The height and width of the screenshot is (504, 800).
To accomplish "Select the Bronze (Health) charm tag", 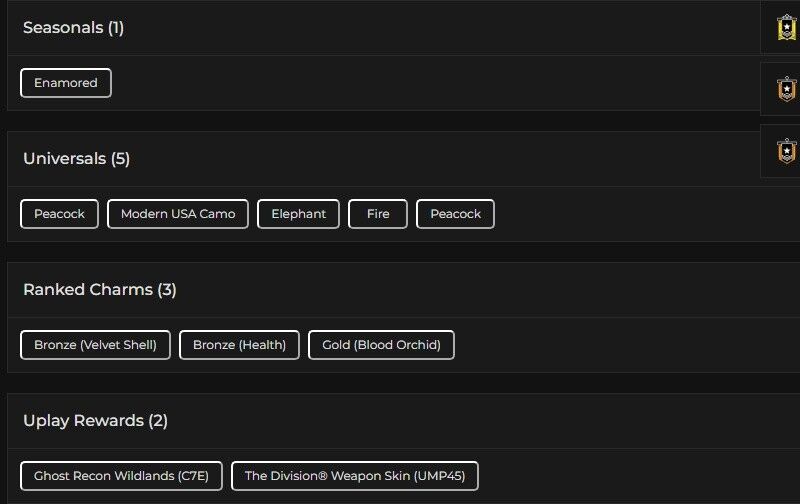I will [239, 345].
